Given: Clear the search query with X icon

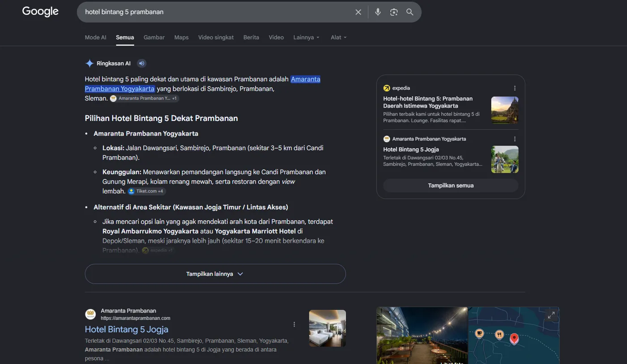Looking at the screenshot, I should [358, 12].
